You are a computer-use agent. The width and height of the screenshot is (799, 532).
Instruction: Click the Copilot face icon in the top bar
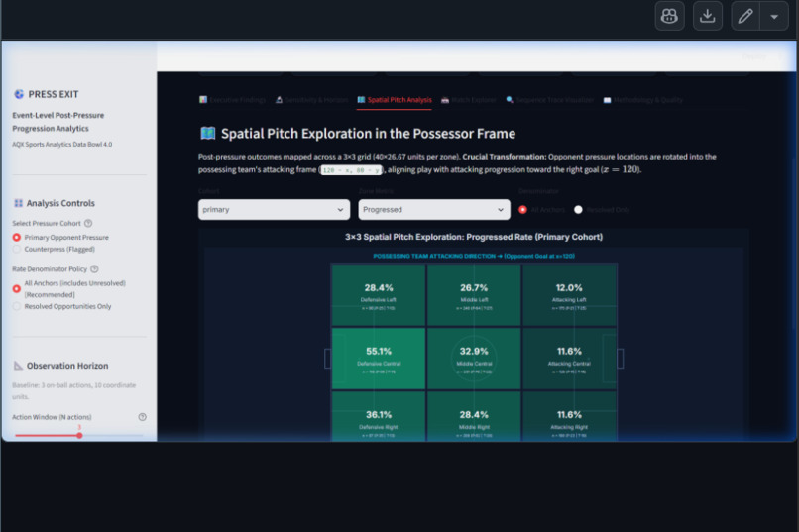669,16
